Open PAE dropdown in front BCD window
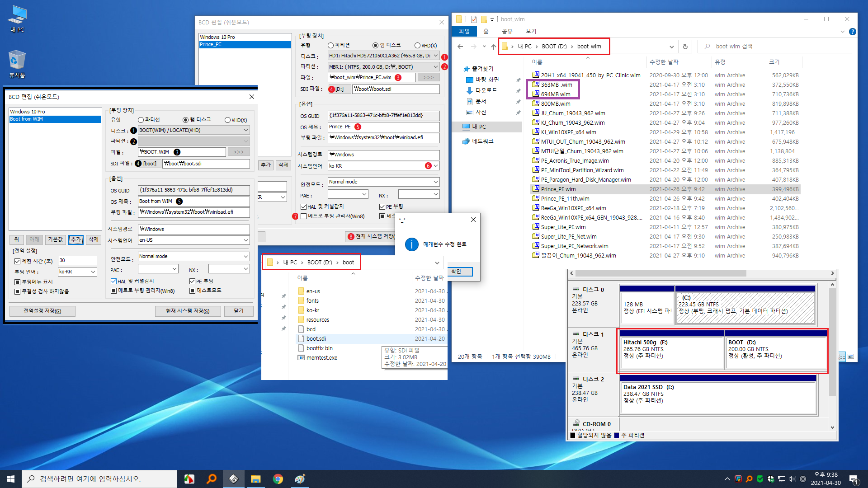Screen dimensions: 868x488 click(x=158, y=268)
